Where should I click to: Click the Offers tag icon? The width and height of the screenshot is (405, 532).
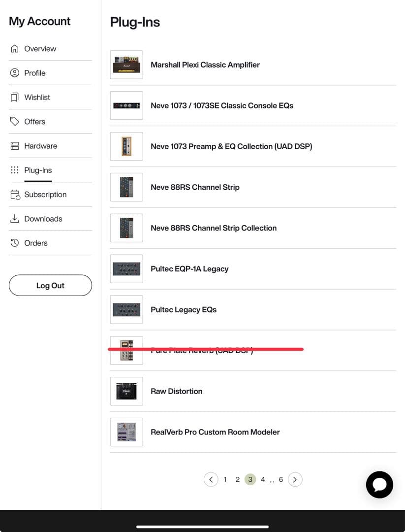[15, 121]
